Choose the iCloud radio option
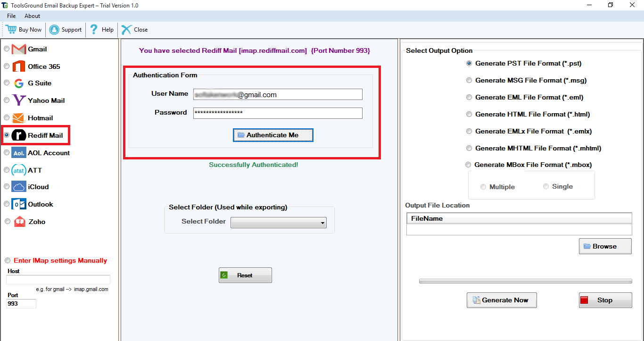644x341 pixels. [7, 186]
